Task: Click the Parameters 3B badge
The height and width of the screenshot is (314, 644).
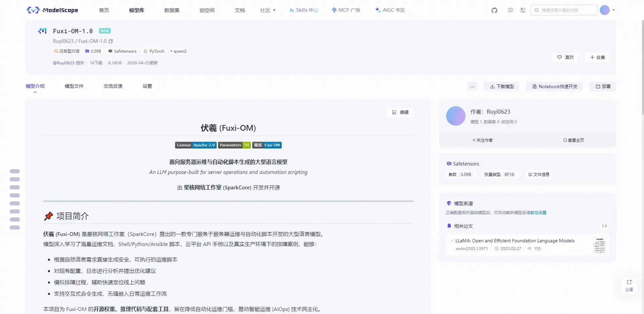Action: click(234, 145)
